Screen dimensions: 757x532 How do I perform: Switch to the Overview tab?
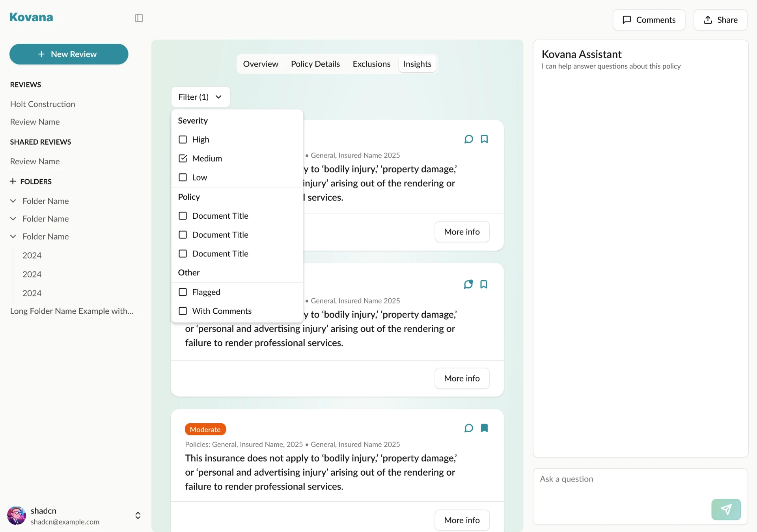pos(261,64)
